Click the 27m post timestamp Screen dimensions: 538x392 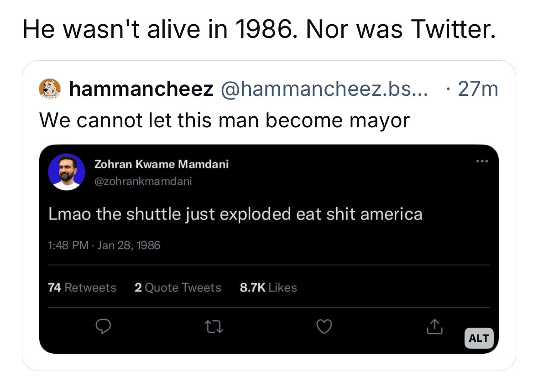pos(477,89)
